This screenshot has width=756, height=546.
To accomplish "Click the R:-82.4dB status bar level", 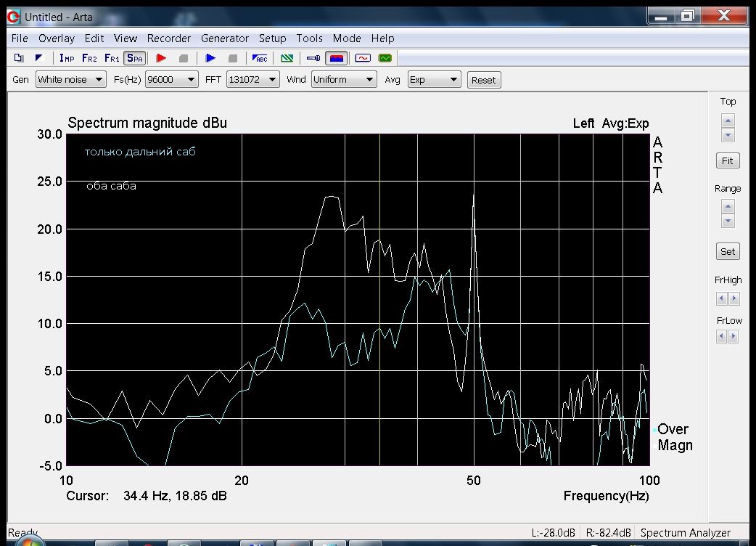I will [x=608, y=532].
